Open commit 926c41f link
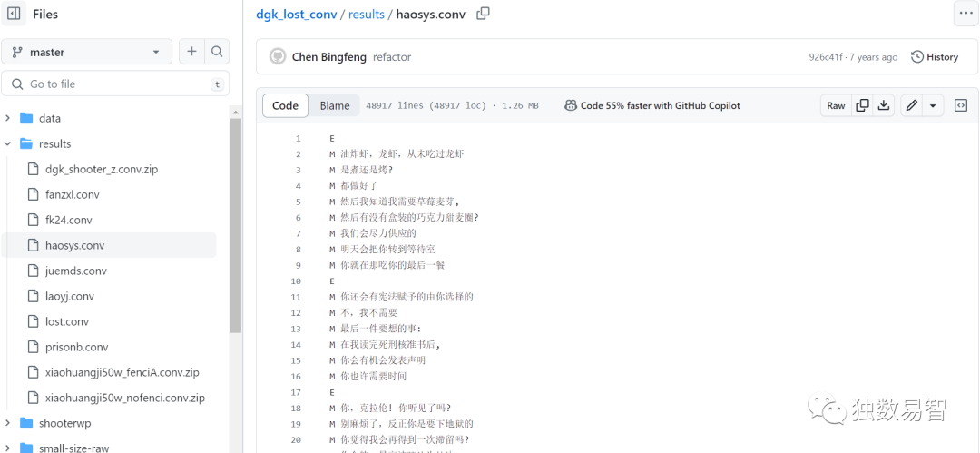The height and width of the screenshot is (453, 980). 827,57
